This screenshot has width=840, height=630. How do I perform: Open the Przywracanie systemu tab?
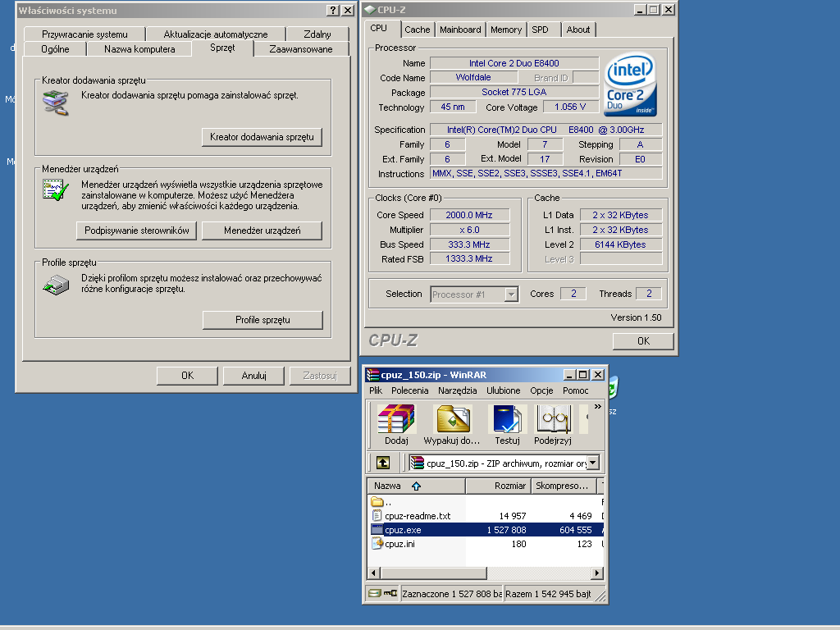coord(84,34)
